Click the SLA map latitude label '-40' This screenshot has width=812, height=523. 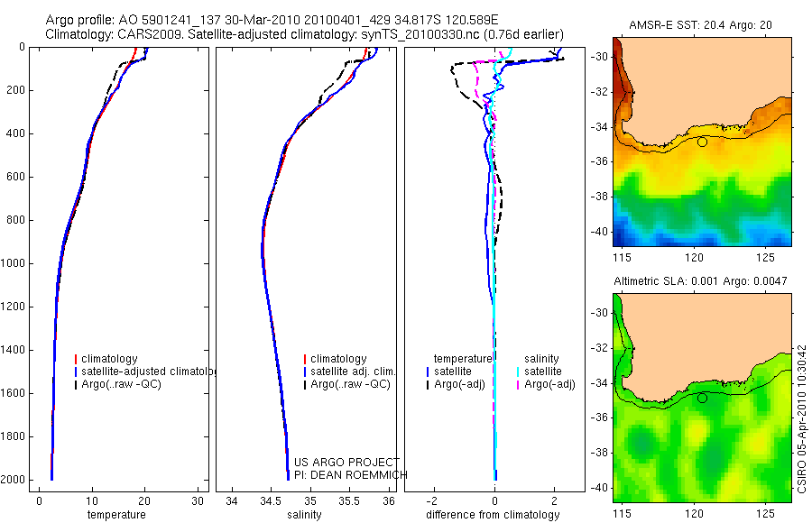click(599, 488)
